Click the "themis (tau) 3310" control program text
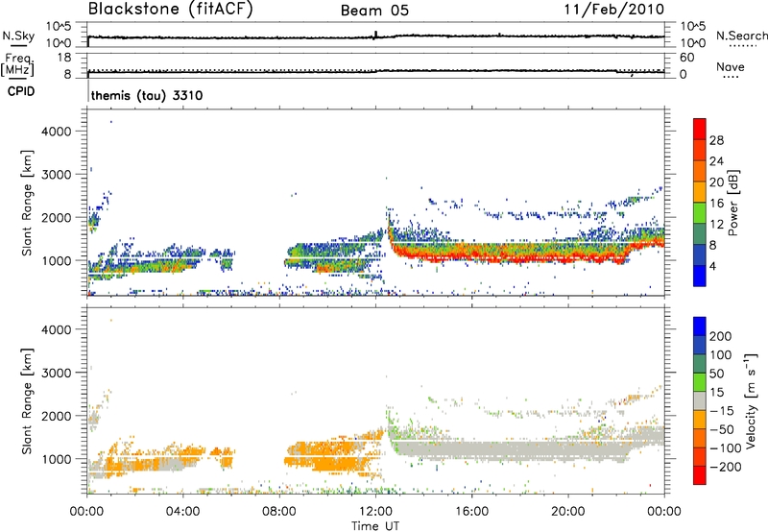 point(147,95)
